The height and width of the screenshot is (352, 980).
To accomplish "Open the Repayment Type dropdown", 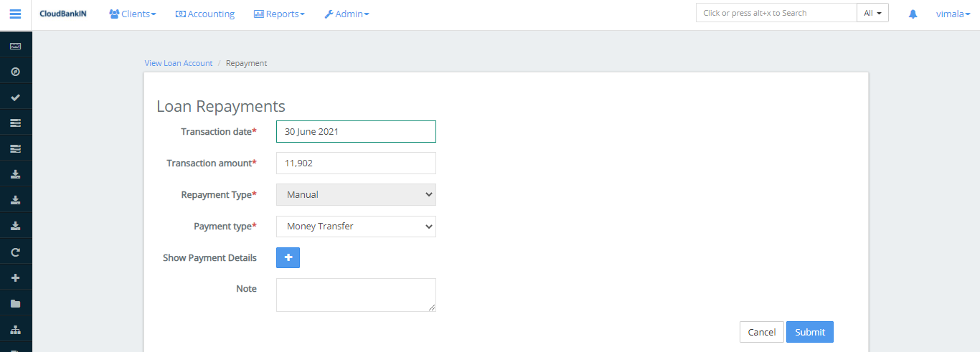I will click(x=356, y=194).
